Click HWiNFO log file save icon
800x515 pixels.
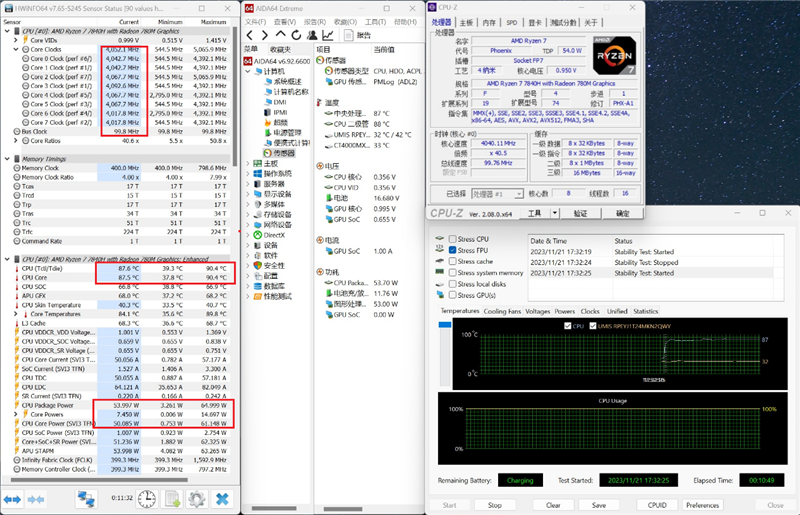click(172, 499)
